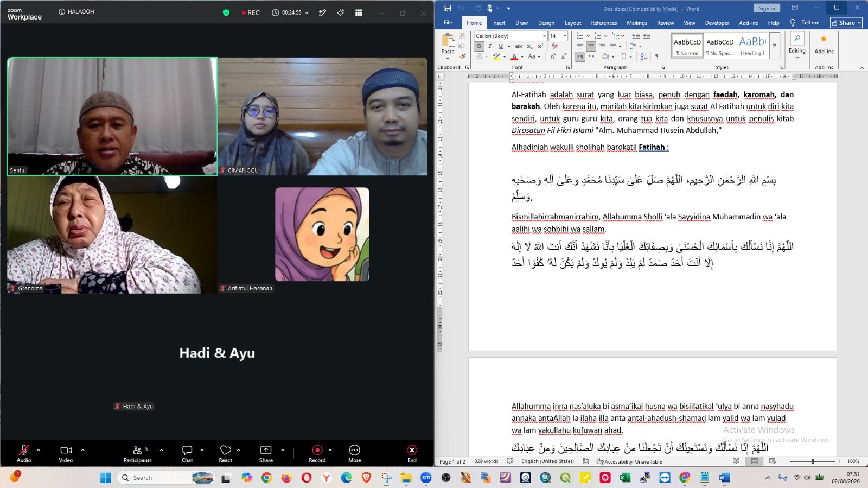This screenshot has height=488, width=868.
Task: Switch to the References ribbon tab
Action: (604, 23)
